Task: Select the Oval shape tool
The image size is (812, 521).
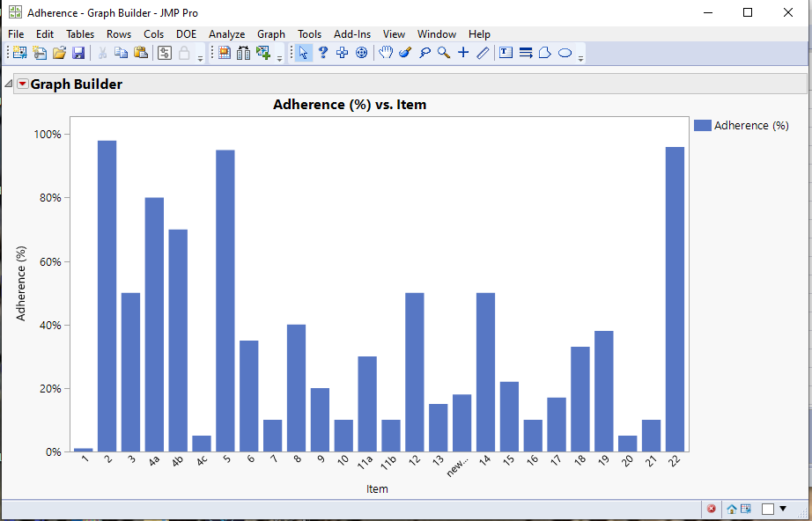Action: [565, 53]
